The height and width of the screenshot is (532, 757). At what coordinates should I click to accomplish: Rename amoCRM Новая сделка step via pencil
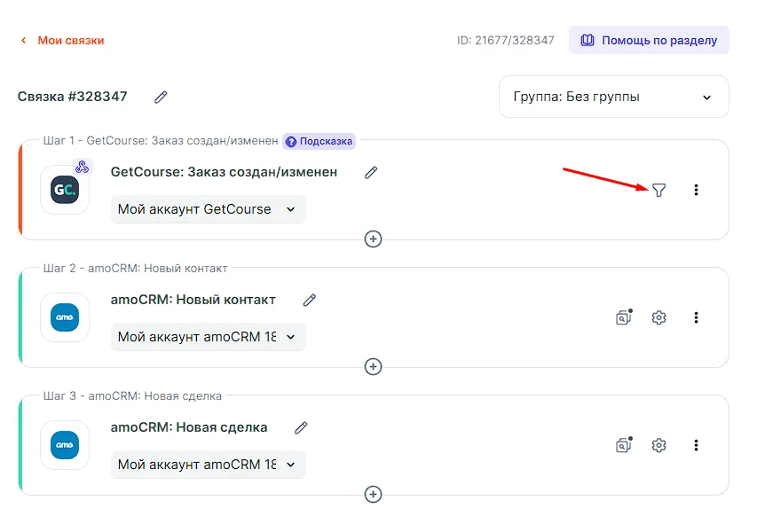click(301, 427)
